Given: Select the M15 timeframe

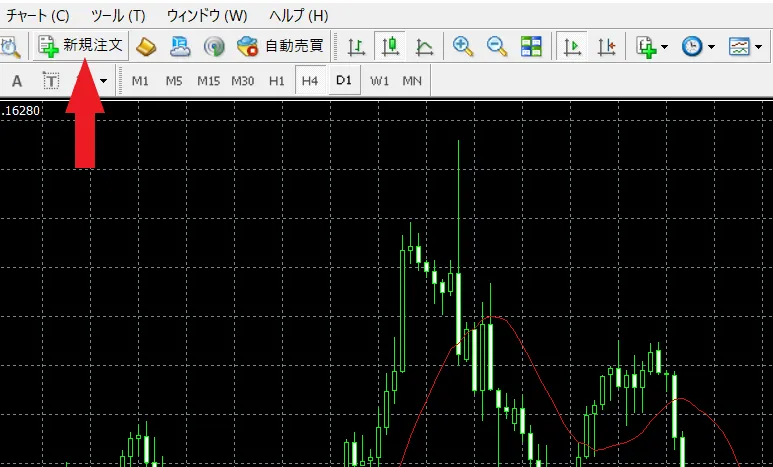Looking at the screenshot, I should [x=209, y=80].
